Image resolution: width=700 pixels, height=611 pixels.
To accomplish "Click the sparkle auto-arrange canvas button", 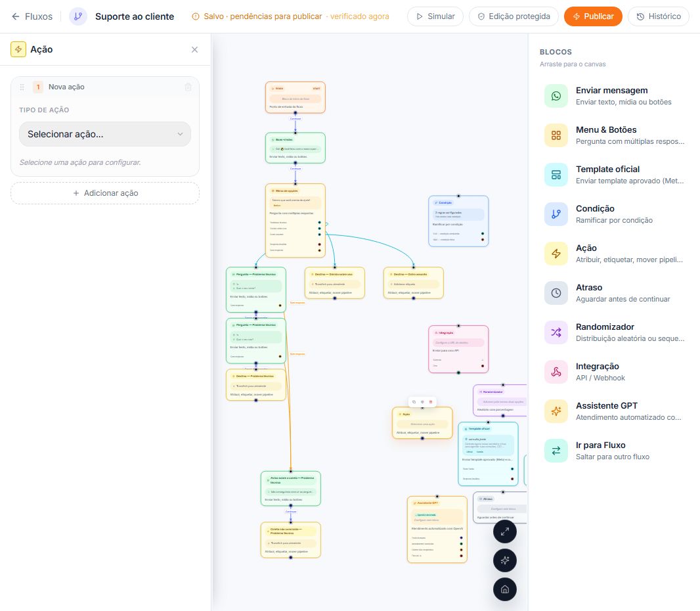I will [x=505, y=560].
